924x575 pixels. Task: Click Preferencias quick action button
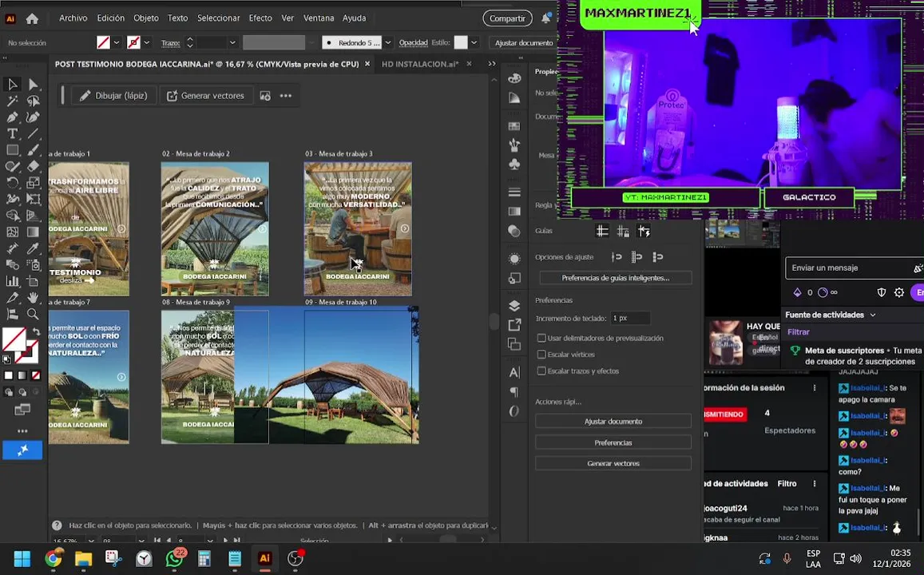pos(613,442)
